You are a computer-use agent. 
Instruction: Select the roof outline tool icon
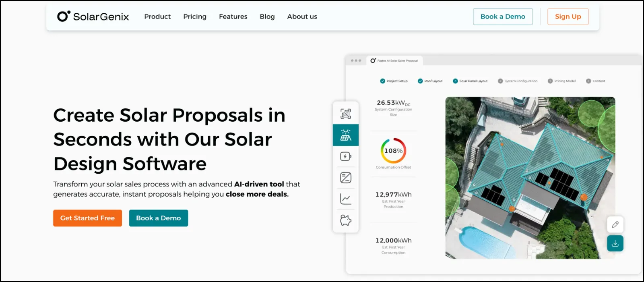pyautogui.click(x=346, y=114)
